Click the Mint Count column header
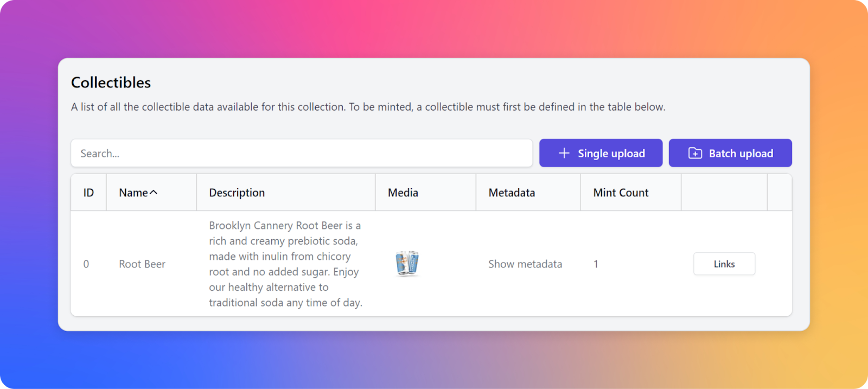Screen dimensions: 868x389 (x=621, y=193)
